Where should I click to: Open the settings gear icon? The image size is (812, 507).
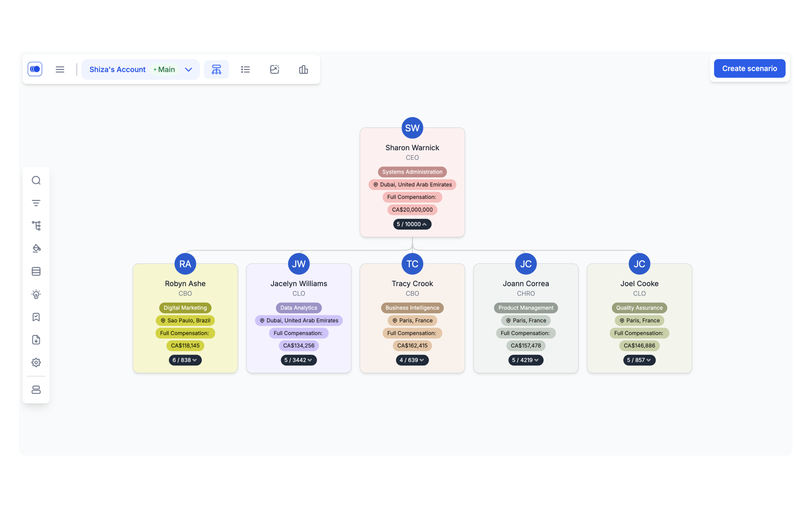(x=36, y=362)
